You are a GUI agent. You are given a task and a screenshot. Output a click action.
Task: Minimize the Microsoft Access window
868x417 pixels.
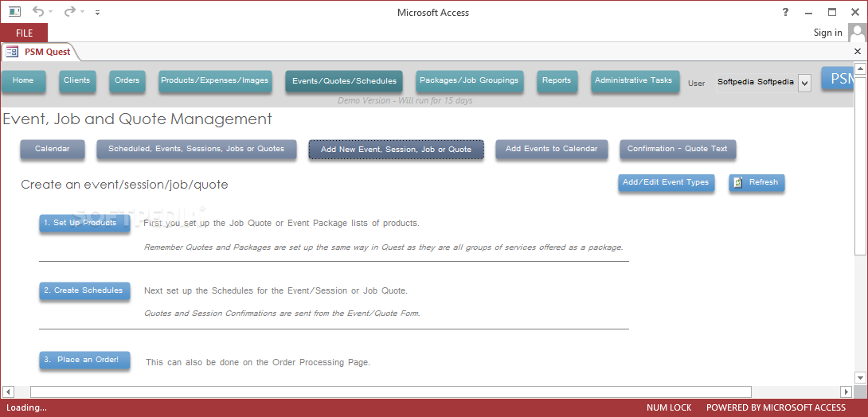(x=809, y=12)
